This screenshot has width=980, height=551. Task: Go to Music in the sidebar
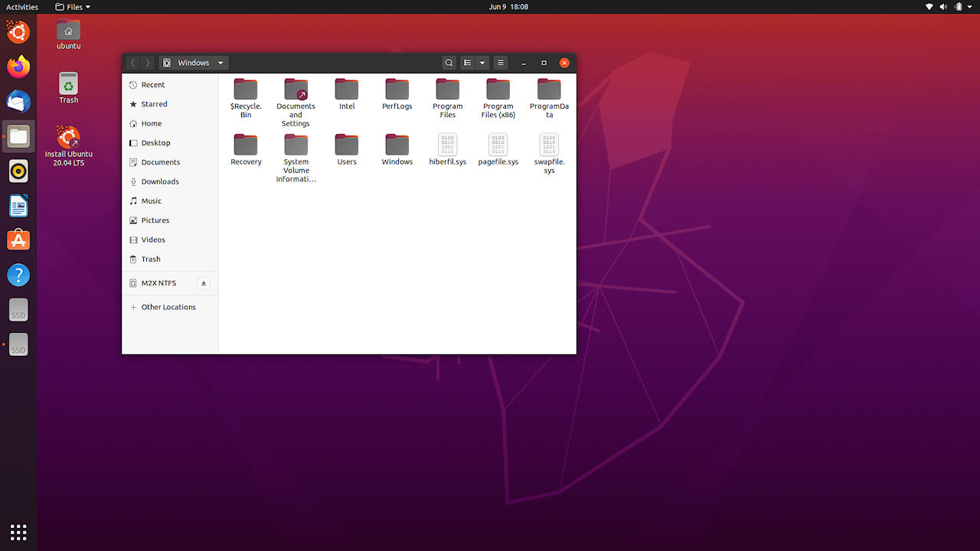(x=170, y=201)
